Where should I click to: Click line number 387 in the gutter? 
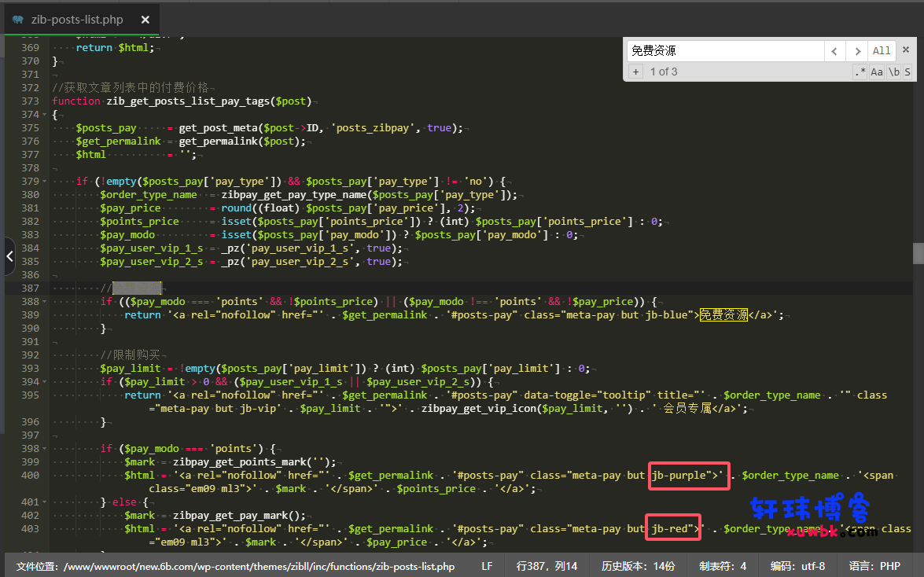click(30, 288)
